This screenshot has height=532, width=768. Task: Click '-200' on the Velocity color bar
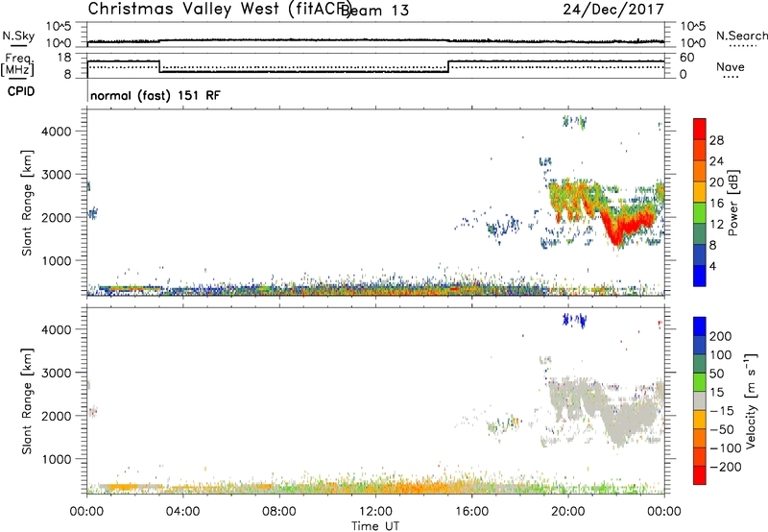(x=725, y=467)
